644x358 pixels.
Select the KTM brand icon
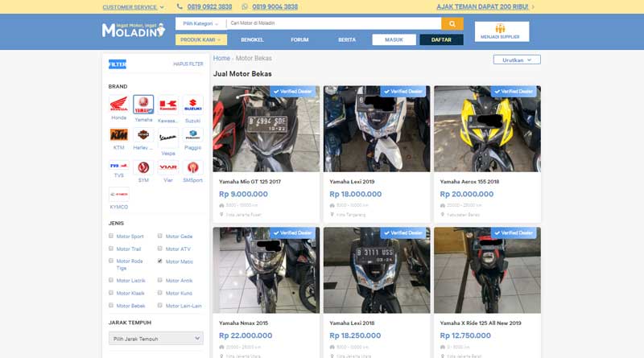pos(118,134)
